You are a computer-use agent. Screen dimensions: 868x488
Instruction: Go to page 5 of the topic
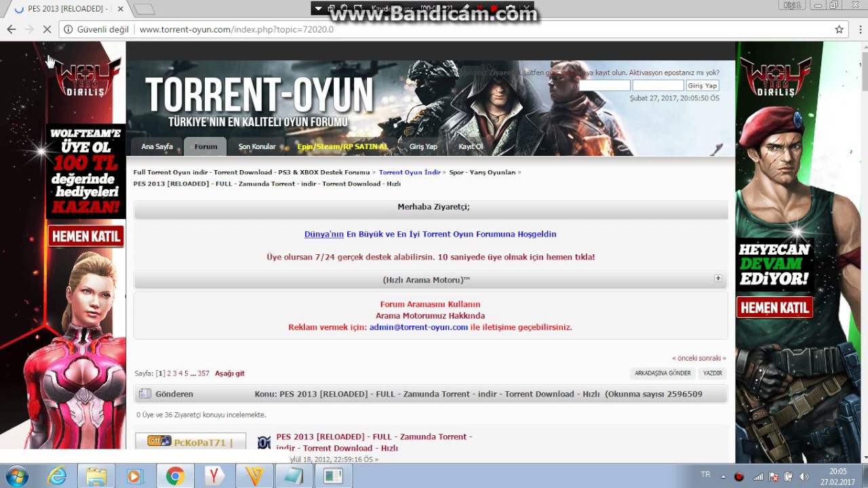[186, 373]
